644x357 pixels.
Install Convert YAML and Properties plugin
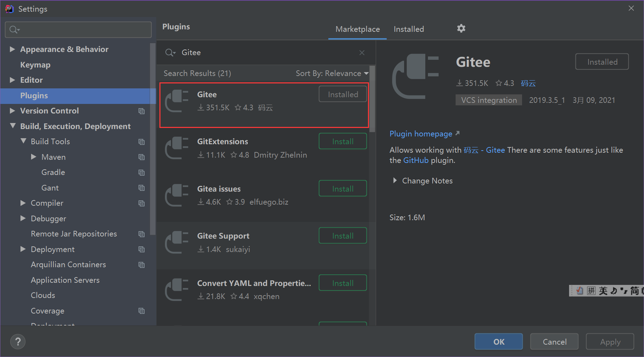click(x=343, y=283)
